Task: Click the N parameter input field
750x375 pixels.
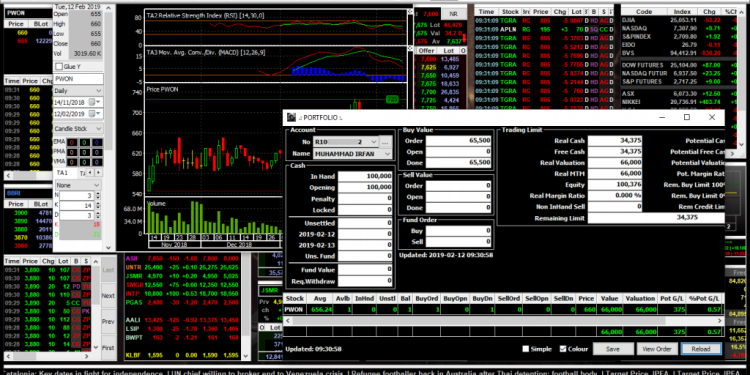Action: click(x=77, y=195)
